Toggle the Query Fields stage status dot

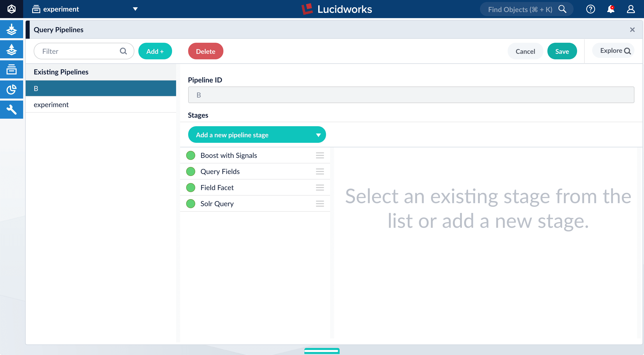[x=191, y=171]
